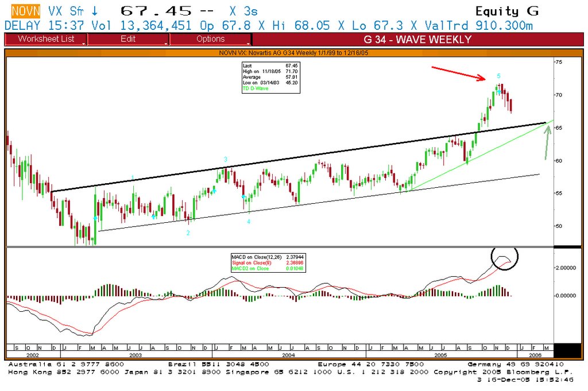Click the ValTrd 910.300m value
Screen dimensions: 588x391
(x=478, y=25)
